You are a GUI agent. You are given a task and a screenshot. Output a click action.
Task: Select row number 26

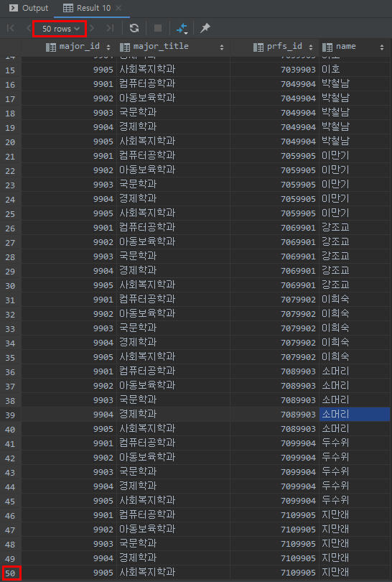pyautogui.click(x=10, y=228)
